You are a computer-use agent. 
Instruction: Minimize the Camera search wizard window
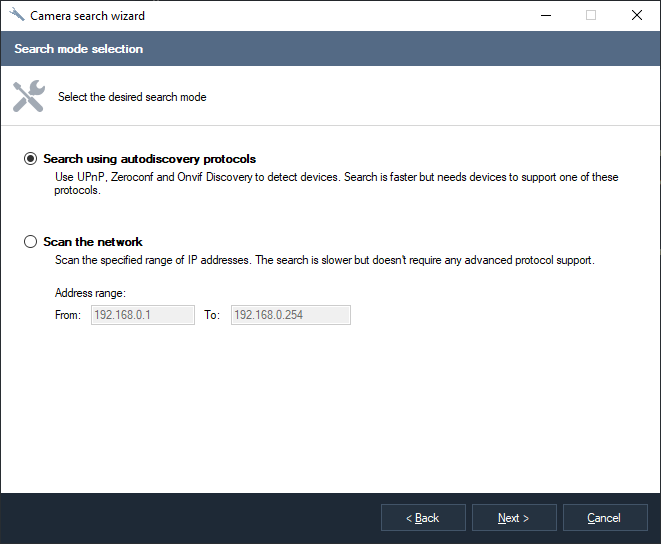(545, 16)
